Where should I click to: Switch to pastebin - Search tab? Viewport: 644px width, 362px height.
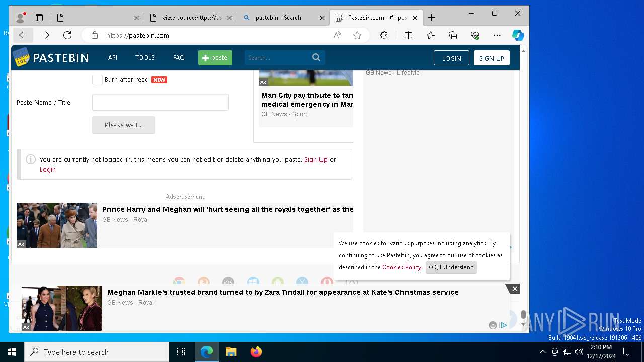(x=283, y=18)
